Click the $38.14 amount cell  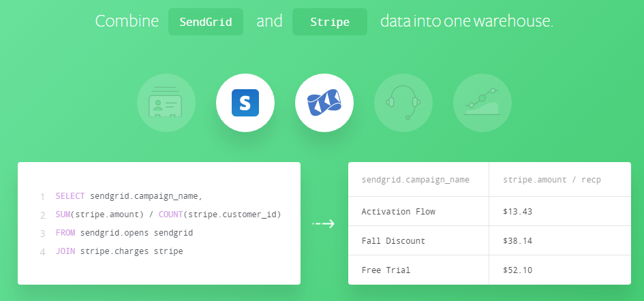coord(517,240)
